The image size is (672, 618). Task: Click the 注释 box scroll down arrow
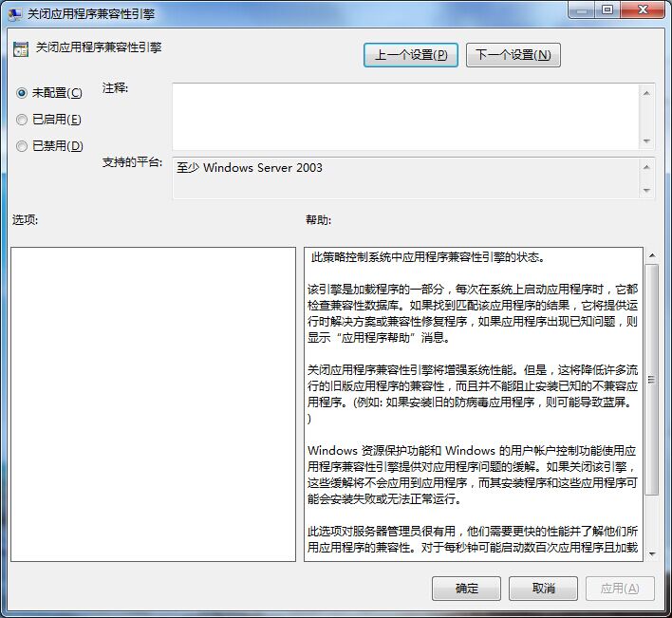pos(646,141)
